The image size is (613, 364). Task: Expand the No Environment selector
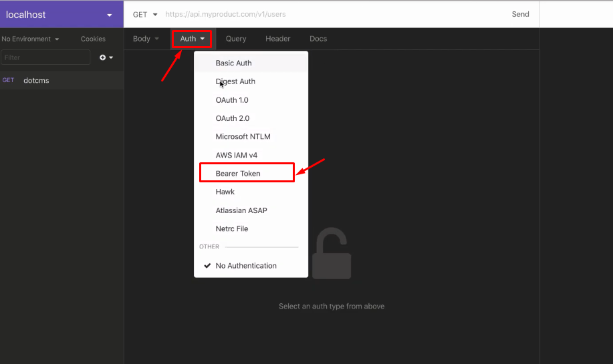(x=30, y=39)
